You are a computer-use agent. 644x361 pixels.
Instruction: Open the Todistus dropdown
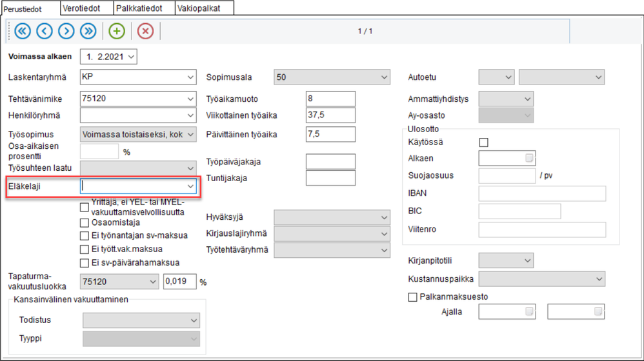[141, 320]
